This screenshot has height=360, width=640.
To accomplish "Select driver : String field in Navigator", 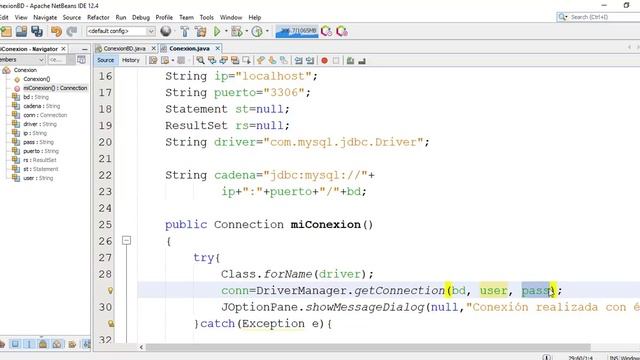I will click(40, 124).
